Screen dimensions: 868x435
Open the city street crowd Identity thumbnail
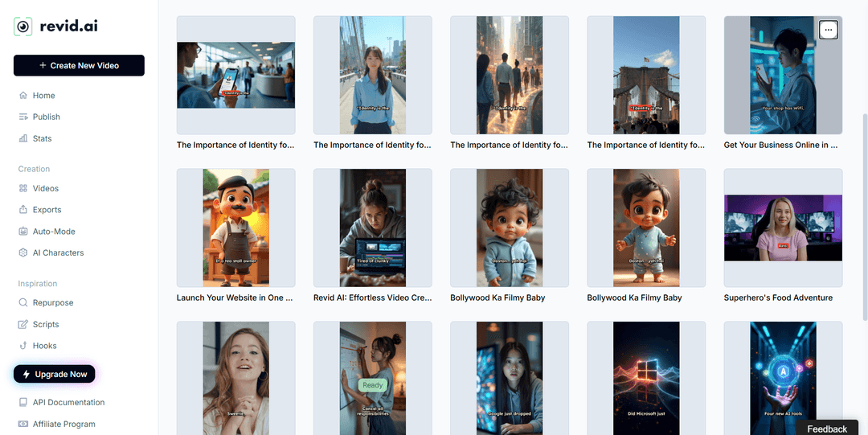point(510,76)
